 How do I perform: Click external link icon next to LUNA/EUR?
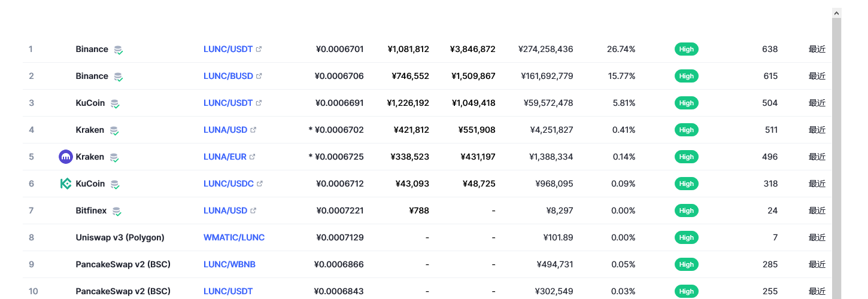click(252, 157)
